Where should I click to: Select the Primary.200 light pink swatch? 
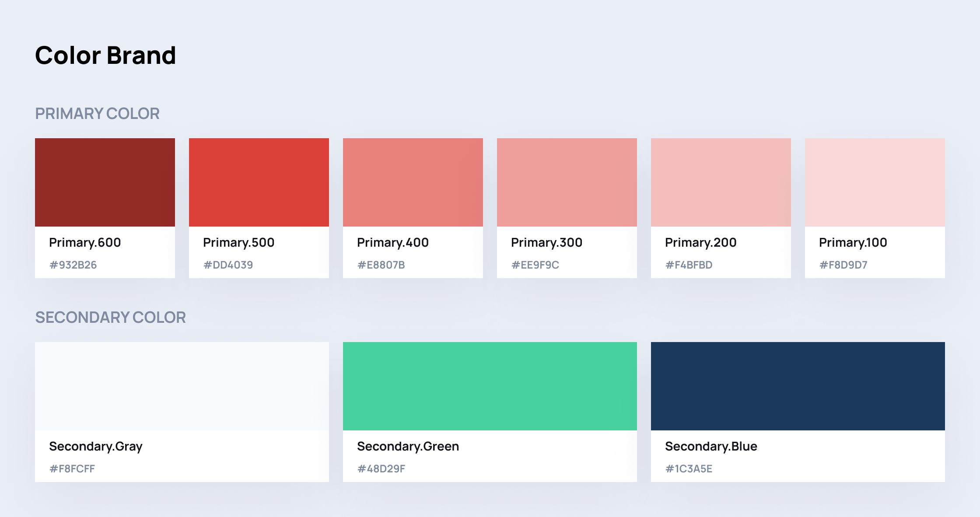click(x=721, y=182)
